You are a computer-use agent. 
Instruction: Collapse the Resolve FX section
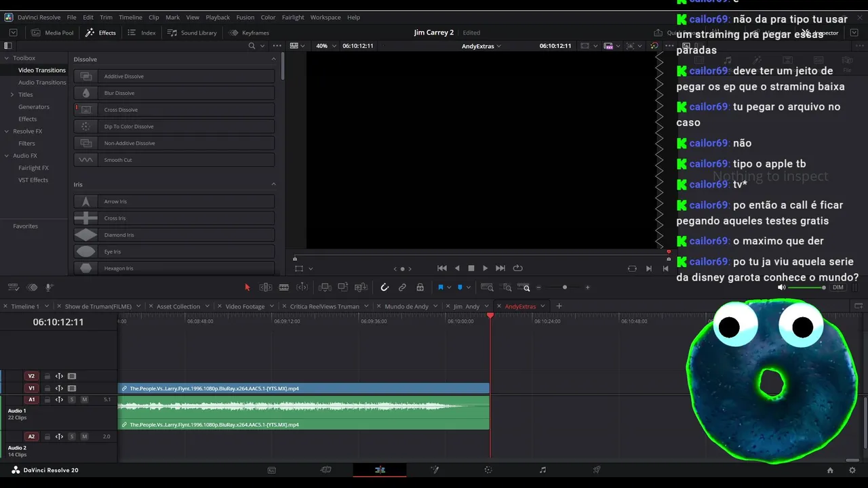(7, 131)
